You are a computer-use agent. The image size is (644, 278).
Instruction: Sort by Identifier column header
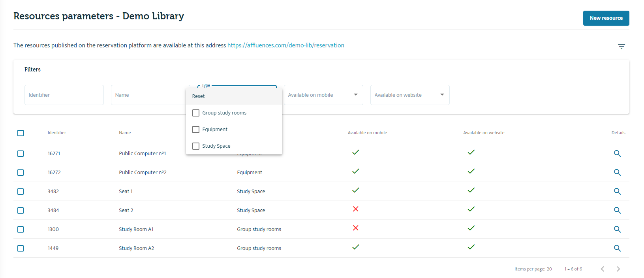[57, 133]
